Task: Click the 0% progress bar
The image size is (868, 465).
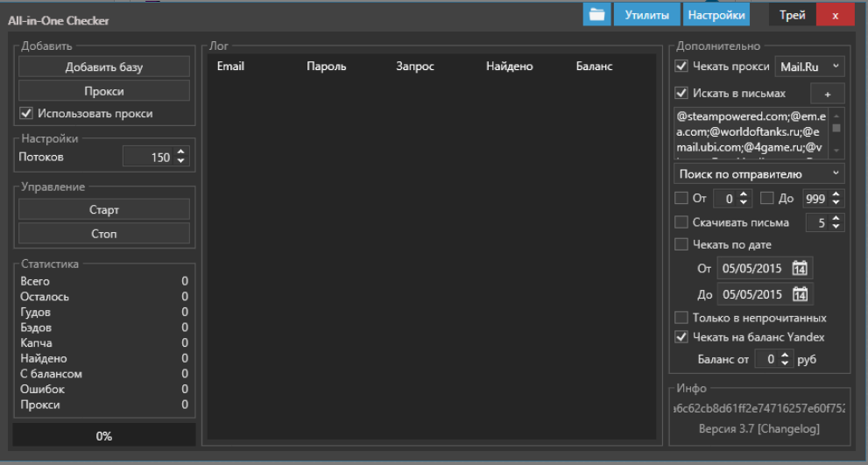Action: point(104,435)
